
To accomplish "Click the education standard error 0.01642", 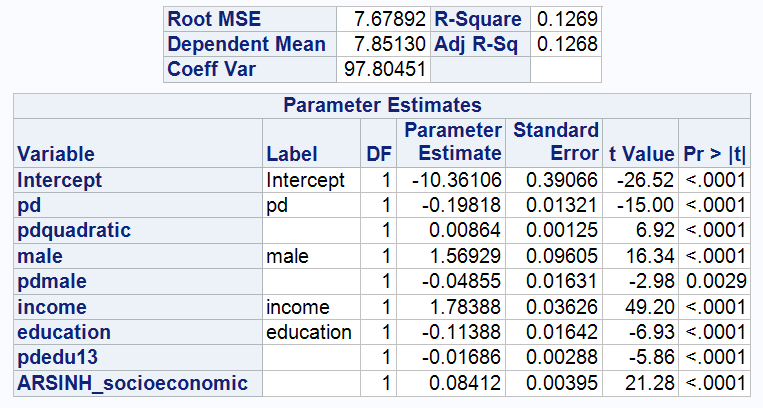I will (x=555, y=332).
